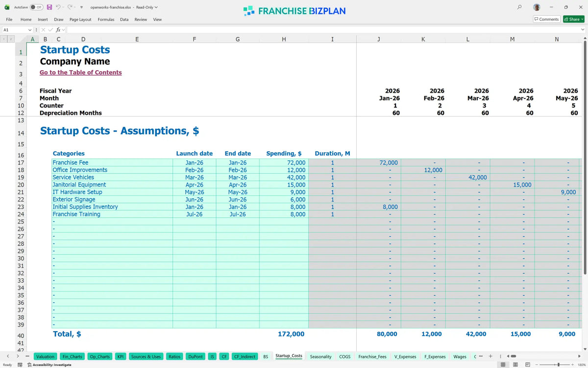588x368 pixels.
Task: Expand the Name Box dropdown arrow
Action: [x=30, y=30]
